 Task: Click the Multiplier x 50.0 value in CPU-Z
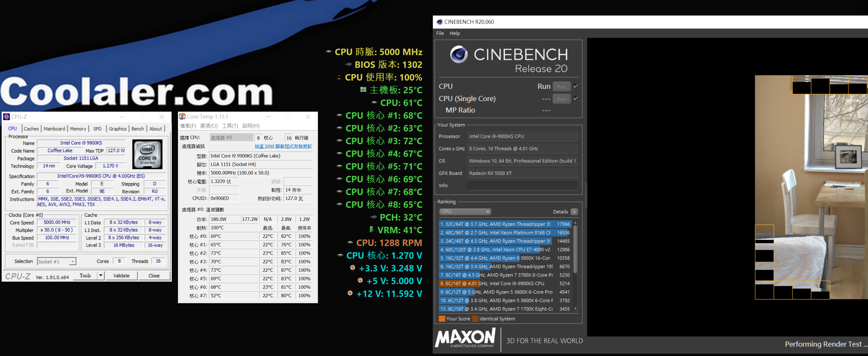(57, 230)
